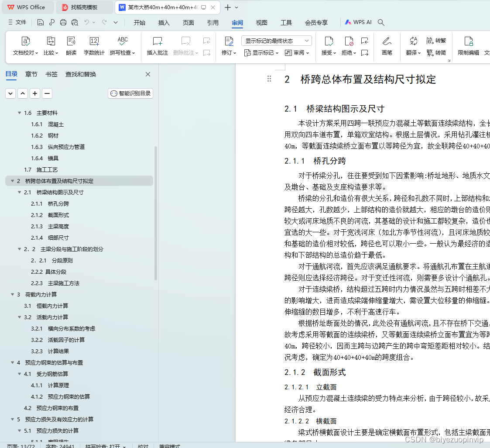Open a new tab with plus button
490x448 pixels.
(228, 7)
